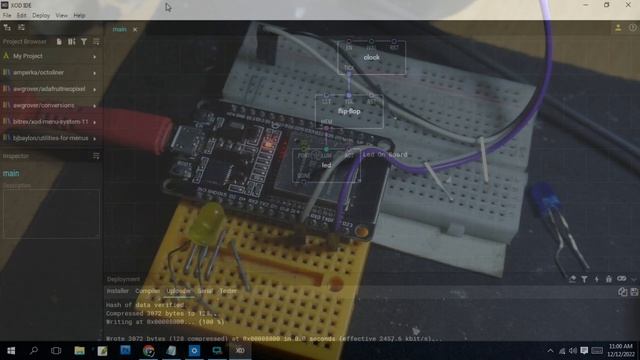Switch to the Installer tab in Deployment
This screenshot has height=360, width=640.
tap(118, 291)
